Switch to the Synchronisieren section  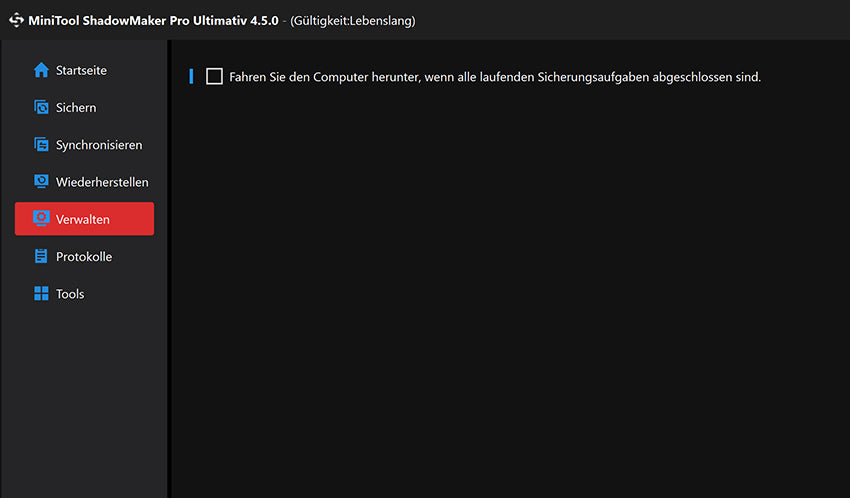coord(99,145)
